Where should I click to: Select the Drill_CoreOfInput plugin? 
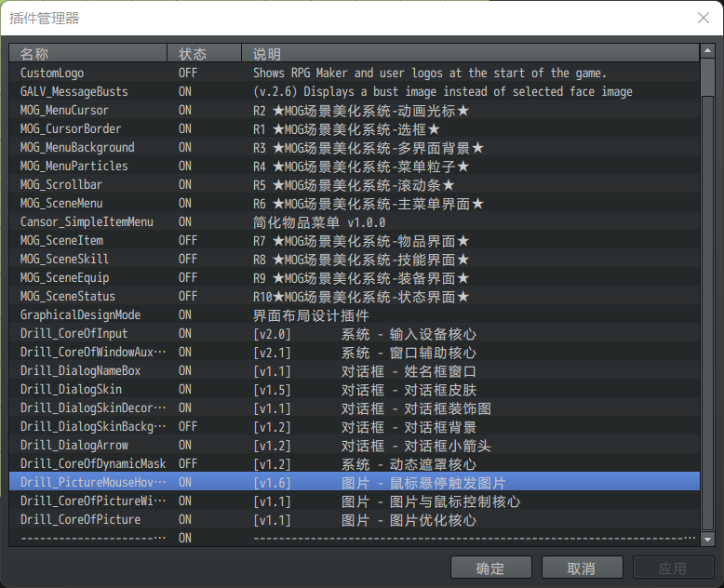pos(355,333)
